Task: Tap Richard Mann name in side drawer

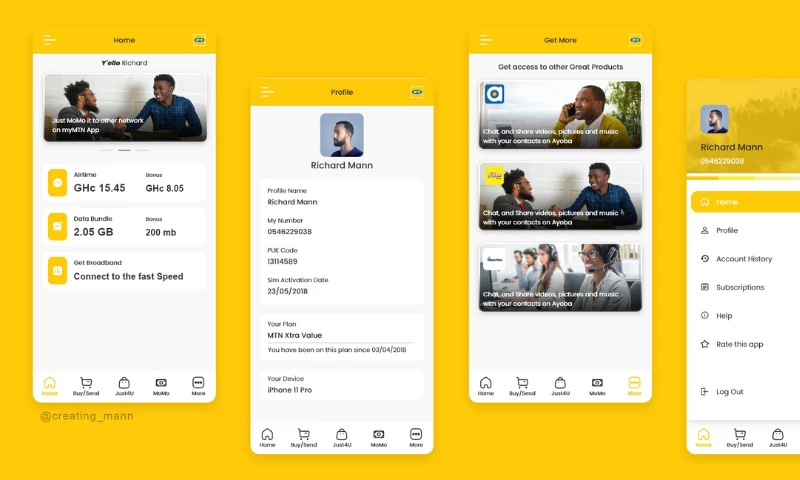Action: pos(732,147)
